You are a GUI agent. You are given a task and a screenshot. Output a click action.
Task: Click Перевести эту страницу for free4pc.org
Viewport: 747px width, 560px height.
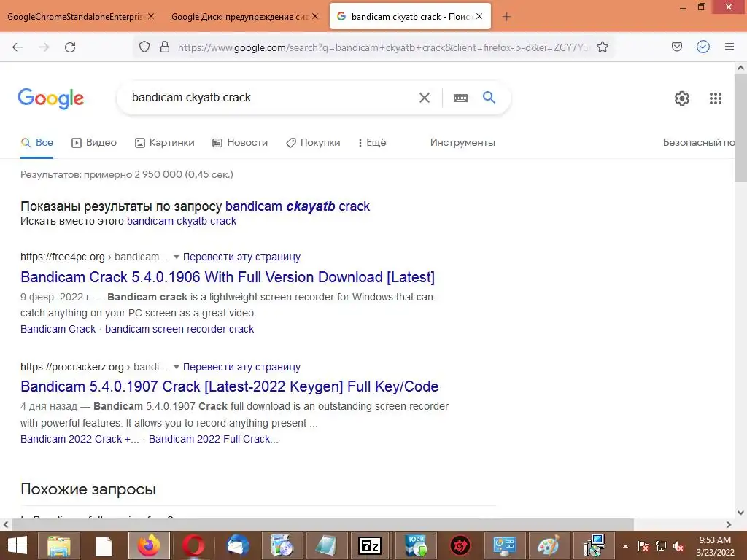[241, 257]
